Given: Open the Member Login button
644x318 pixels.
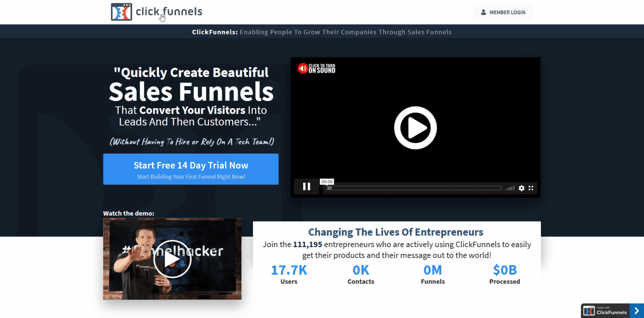Looking at the screenshot, I should (x=503, y=12).
